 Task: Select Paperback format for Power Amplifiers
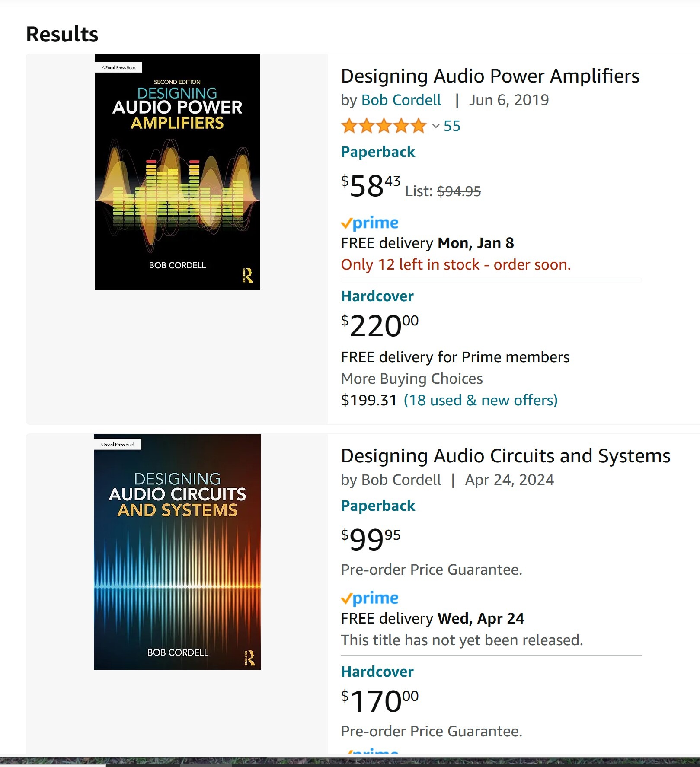tap(378, 152)
